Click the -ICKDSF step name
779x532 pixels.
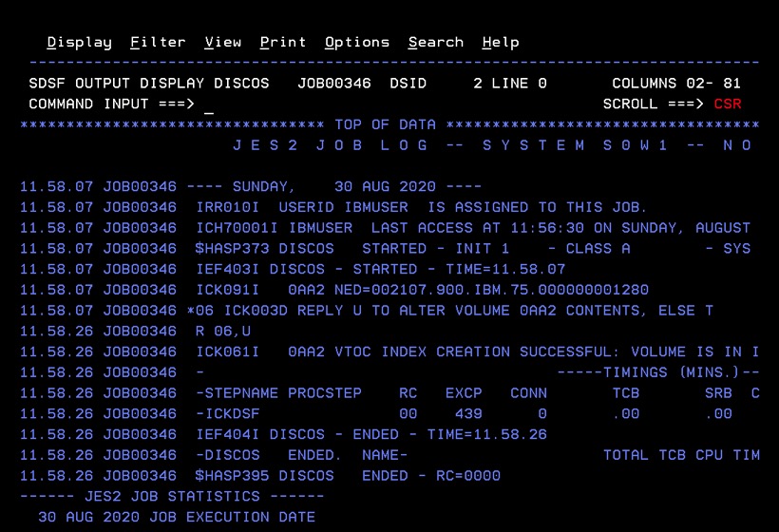(x=228, y=414)
